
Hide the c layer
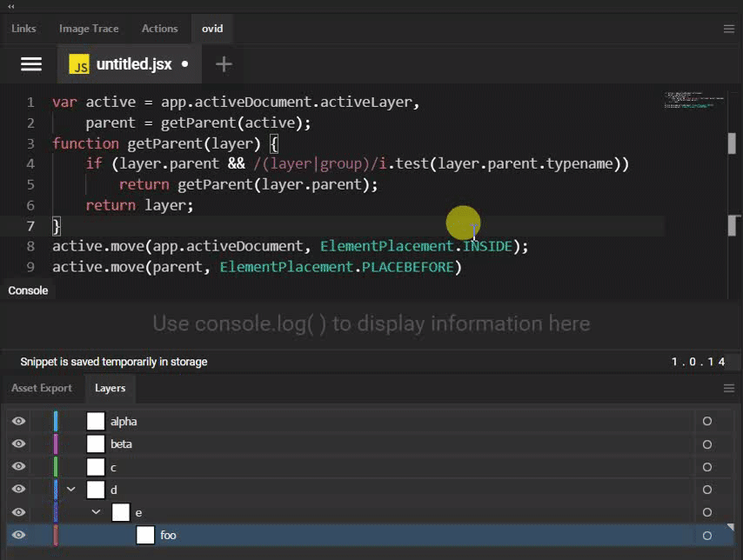(x=18, y=466)
